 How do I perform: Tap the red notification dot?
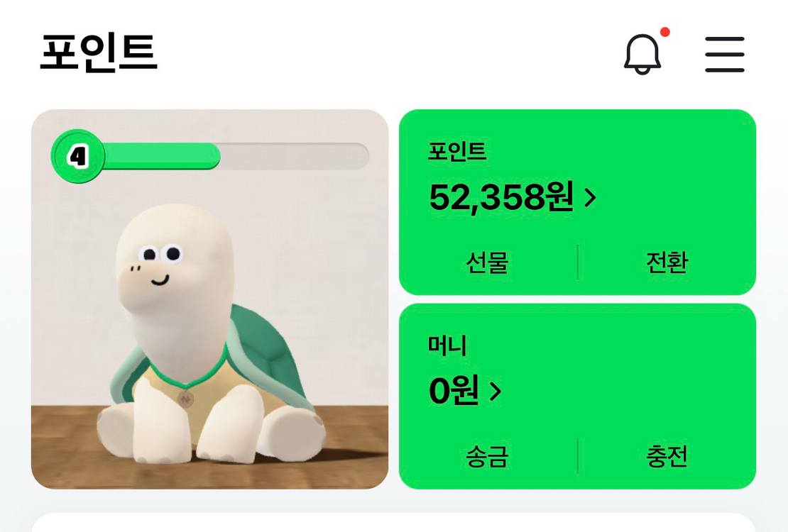[665, 32]
